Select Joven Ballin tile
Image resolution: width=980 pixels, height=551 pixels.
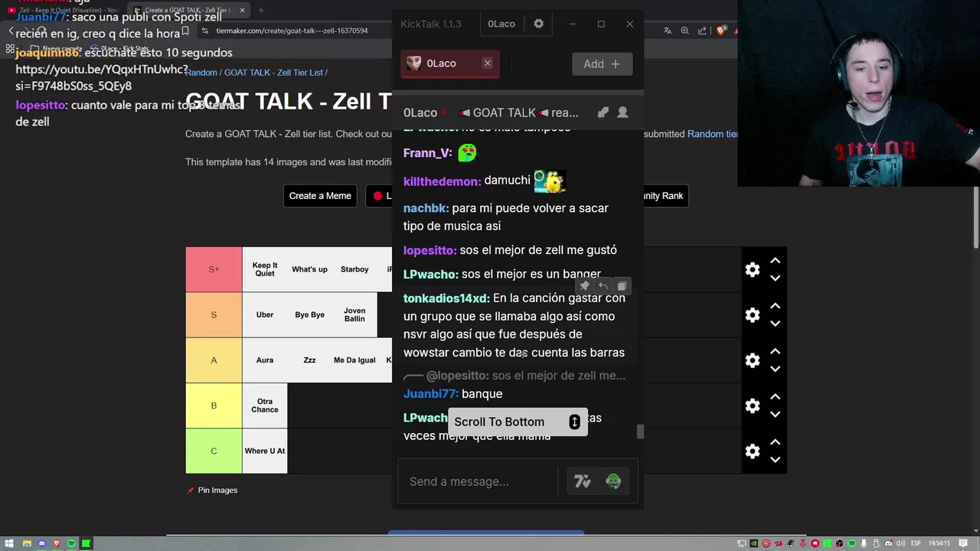[x=354, y=315]
